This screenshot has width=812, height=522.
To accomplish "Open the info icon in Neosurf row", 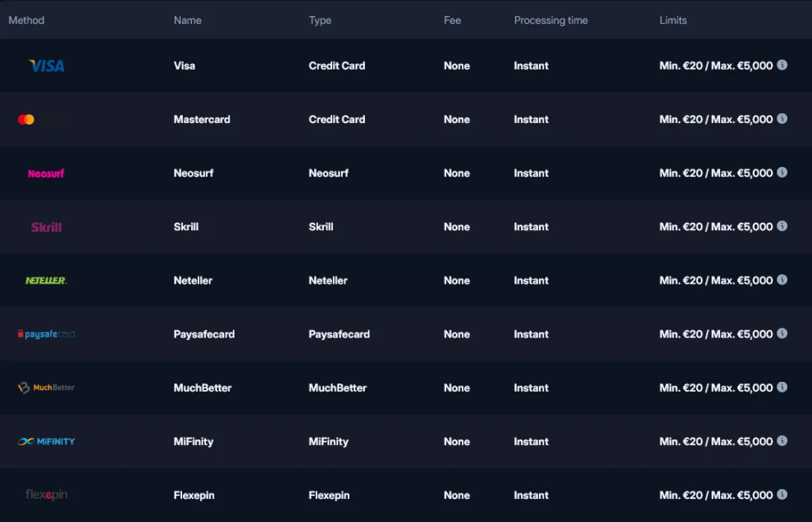I will point(782,172).
